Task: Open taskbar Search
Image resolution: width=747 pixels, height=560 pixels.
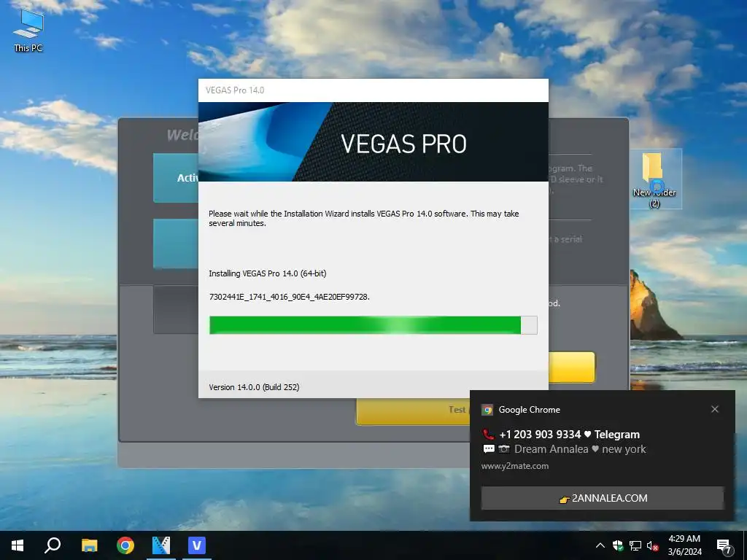Action: click(53, 545)
